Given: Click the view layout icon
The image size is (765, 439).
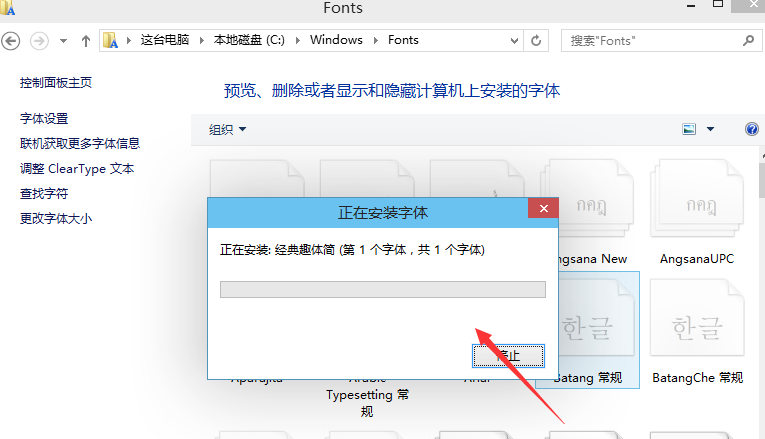Looking at the screenshot, I should point(688,129).
